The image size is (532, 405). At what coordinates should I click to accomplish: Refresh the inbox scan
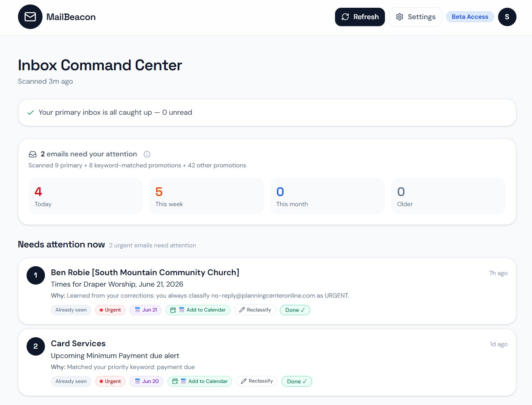pyautogui.click(x=360, y=17)
